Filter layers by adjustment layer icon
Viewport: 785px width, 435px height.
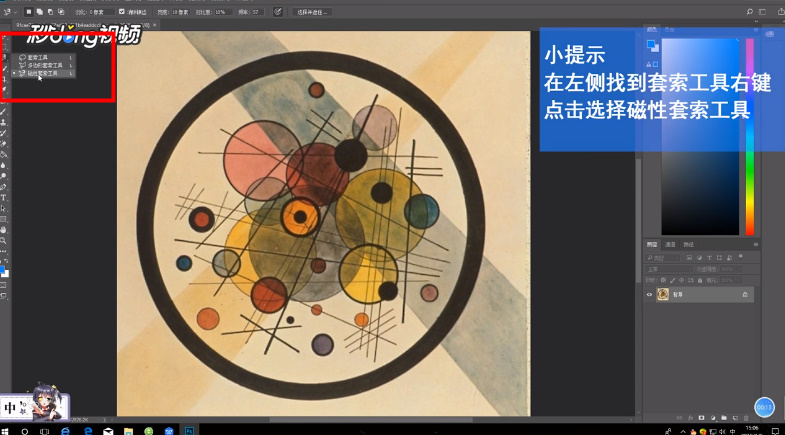(x=699, y=258)
